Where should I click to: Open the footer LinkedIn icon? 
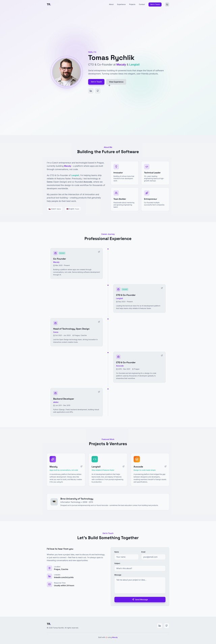[160, 625]
